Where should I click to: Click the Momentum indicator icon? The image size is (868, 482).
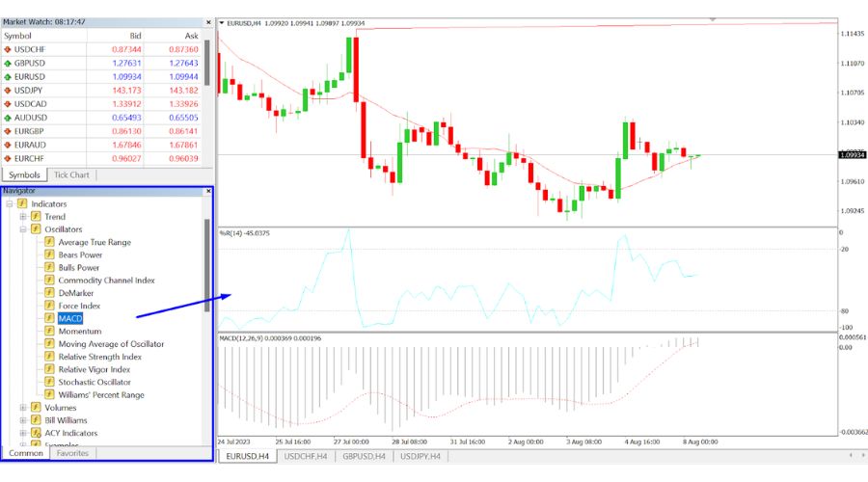49,331
